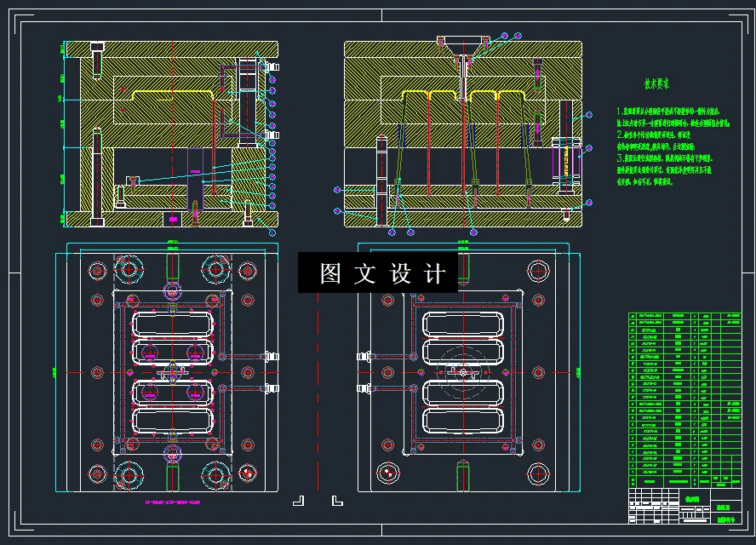Click the green parts list table
Image resolution: width=756 pixels, height=545 pixels.
click(685, 400)
